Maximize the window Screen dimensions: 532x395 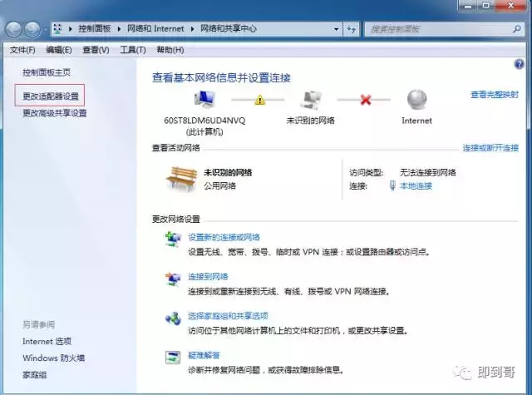click(486, 6)
